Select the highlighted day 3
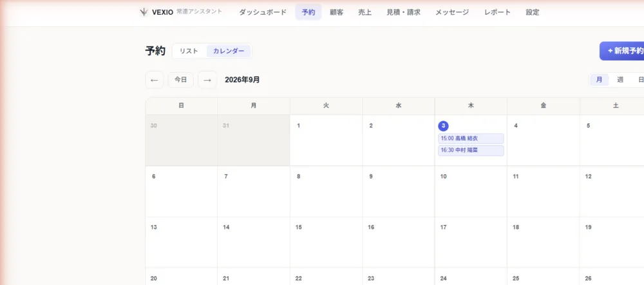Image resolution: width=644 pixels, height=285 pixels. (444, 126)
